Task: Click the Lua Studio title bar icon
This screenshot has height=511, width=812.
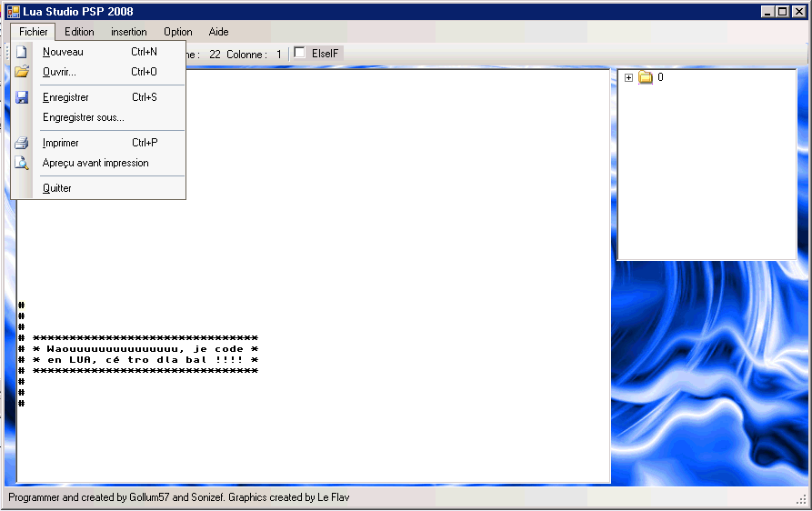Action: [x=14, y=12]
